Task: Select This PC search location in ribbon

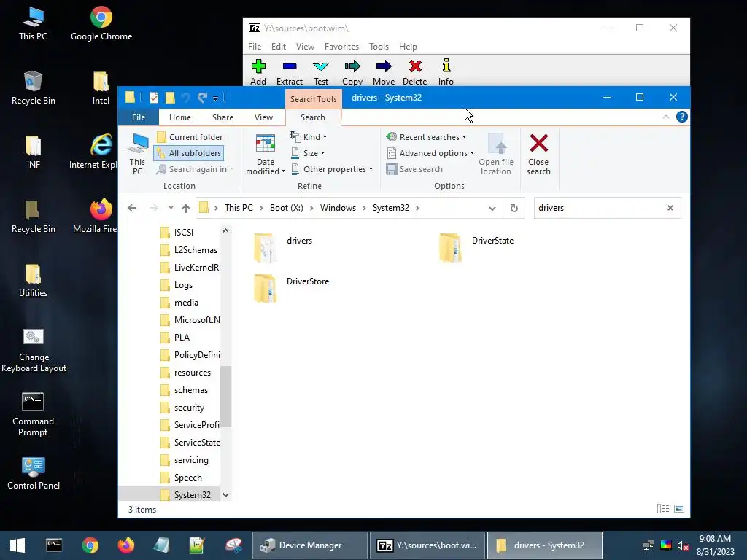Action: [137, 155]
